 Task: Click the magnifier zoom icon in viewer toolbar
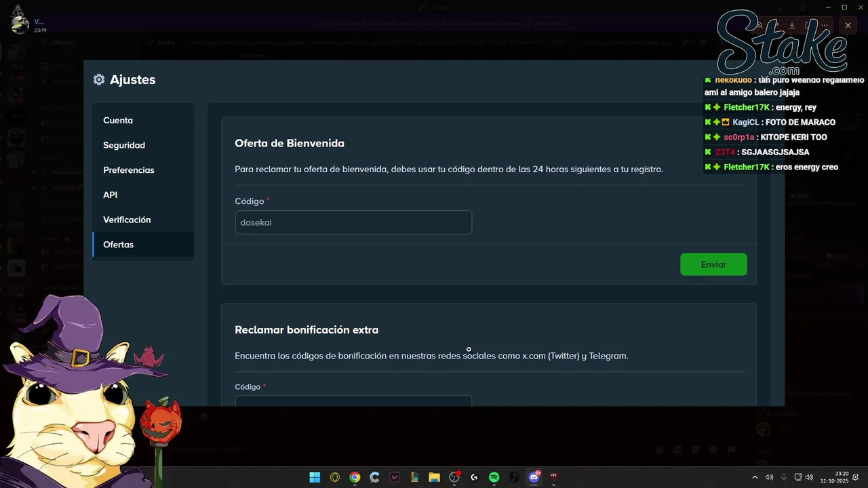759,26
